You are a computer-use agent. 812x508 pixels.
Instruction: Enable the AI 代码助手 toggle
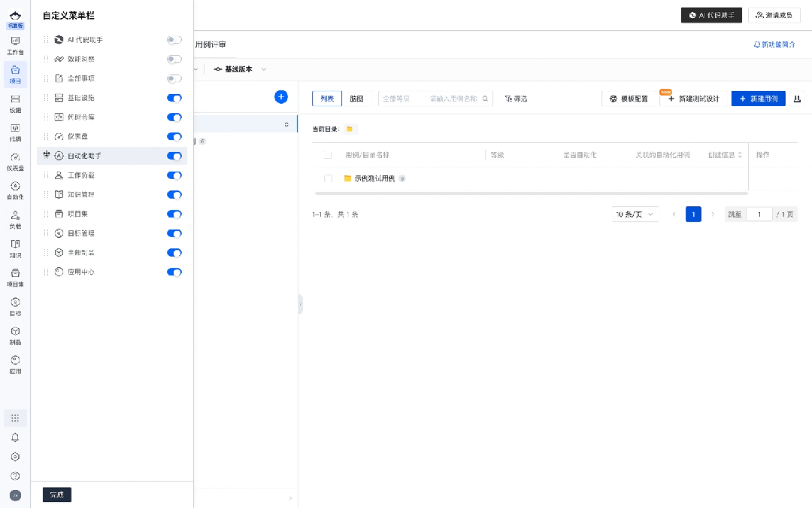[174, 40]
